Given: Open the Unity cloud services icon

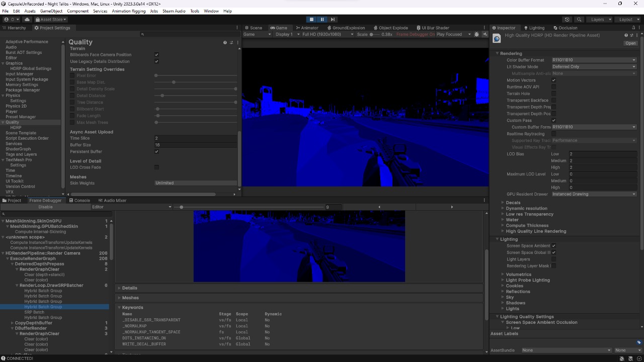Looking at the screenshot, I should pyautogui.click(x=27, y=19).
